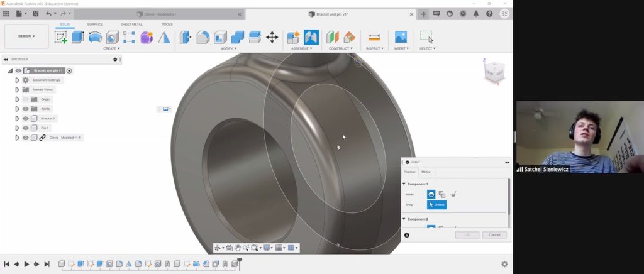Hide the Pin:1 component
The width and height of the screenshot is (644, 274).
[x=26, y=128]
